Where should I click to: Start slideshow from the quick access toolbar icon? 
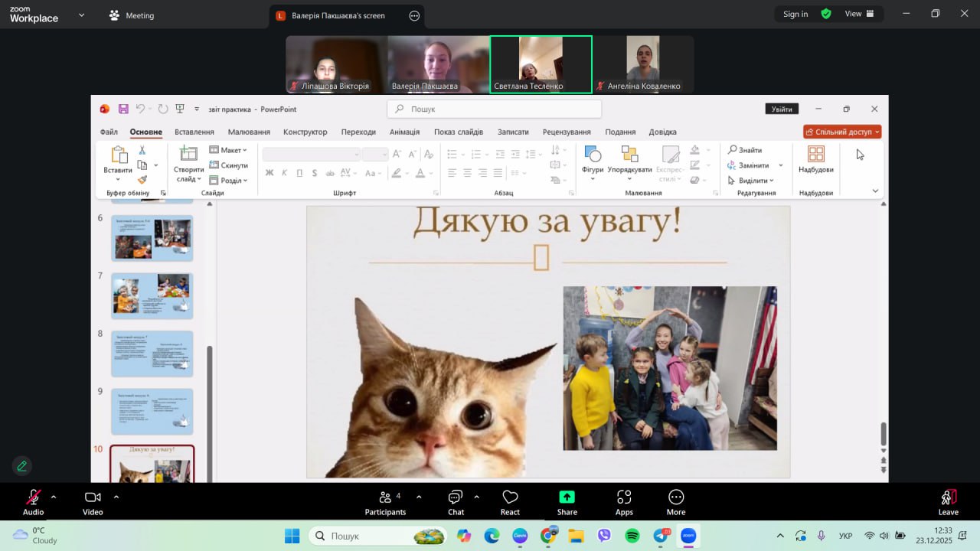point(180,109)
